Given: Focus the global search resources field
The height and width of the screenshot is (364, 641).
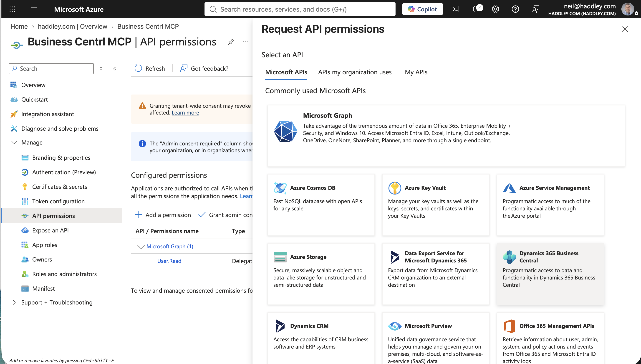Looking at the screenshot, I should point(300,9).
